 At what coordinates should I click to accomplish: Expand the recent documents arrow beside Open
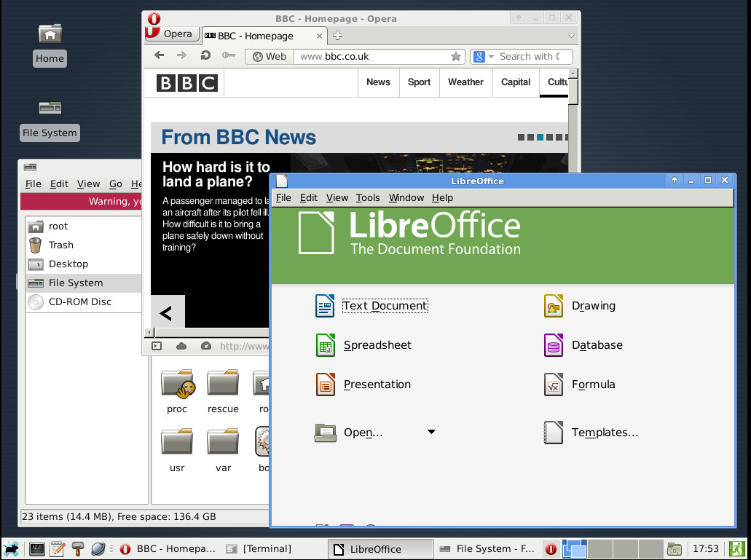431,432
